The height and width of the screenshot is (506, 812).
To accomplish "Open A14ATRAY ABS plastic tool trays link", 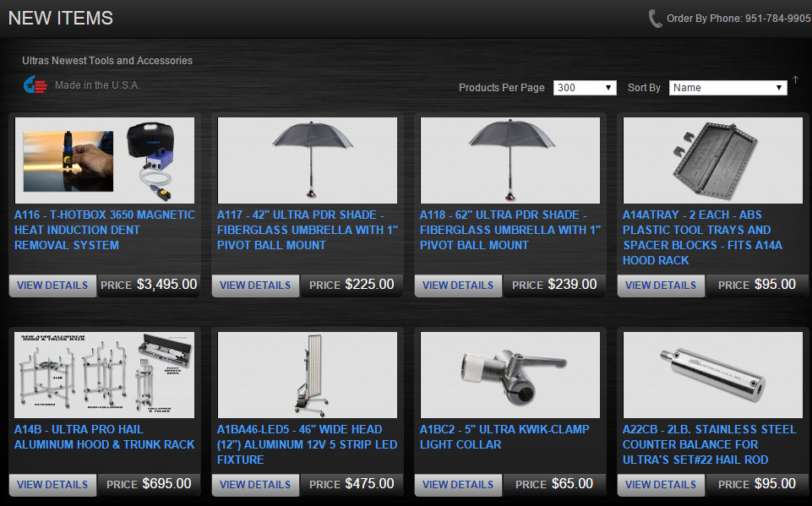I will pyautogui.click(x=703, y=237).
